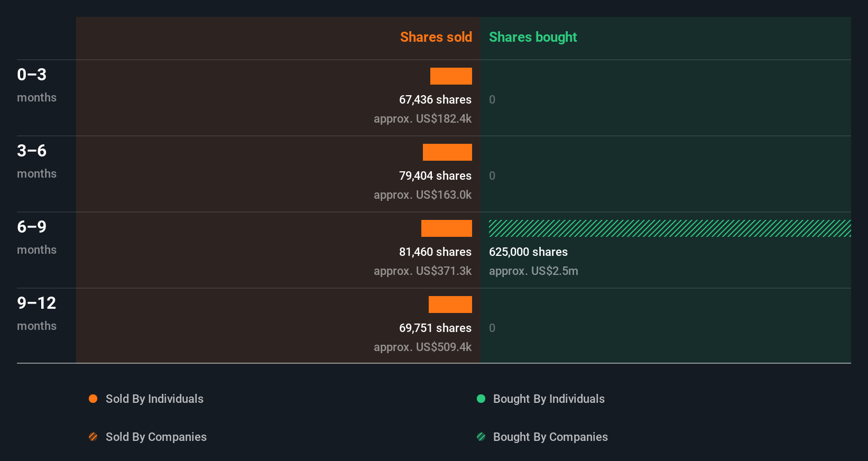
Task: Click the approx. US$163.0k amount
Action: click(422, 195)
